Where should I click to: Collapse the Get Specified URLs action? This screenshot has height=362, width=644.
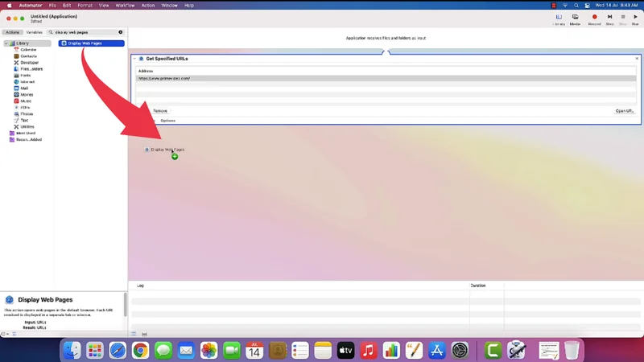[134, 59]
